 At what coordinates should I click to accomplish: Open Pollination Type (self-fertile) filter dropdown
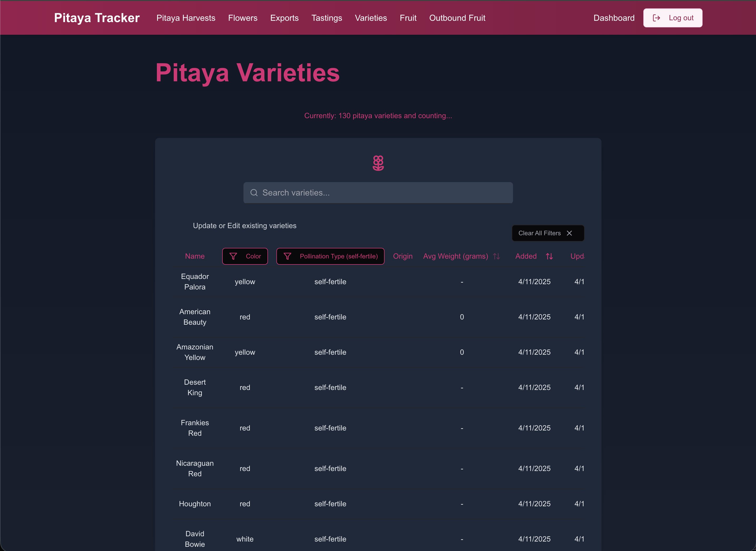pyautogui.click(x=330, y=256)
